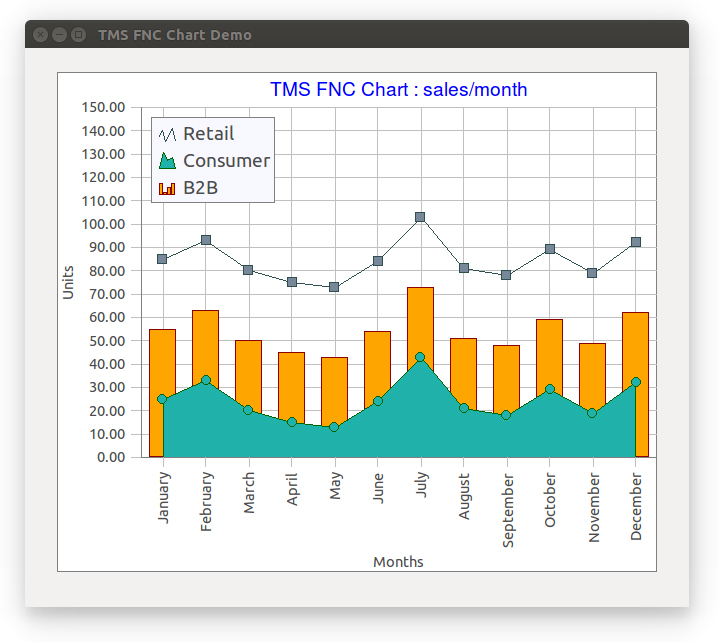Image resolution: width=719 pixels, height=642 pixels.
Task: Click the Retail legend label
Action: [209, 134]
